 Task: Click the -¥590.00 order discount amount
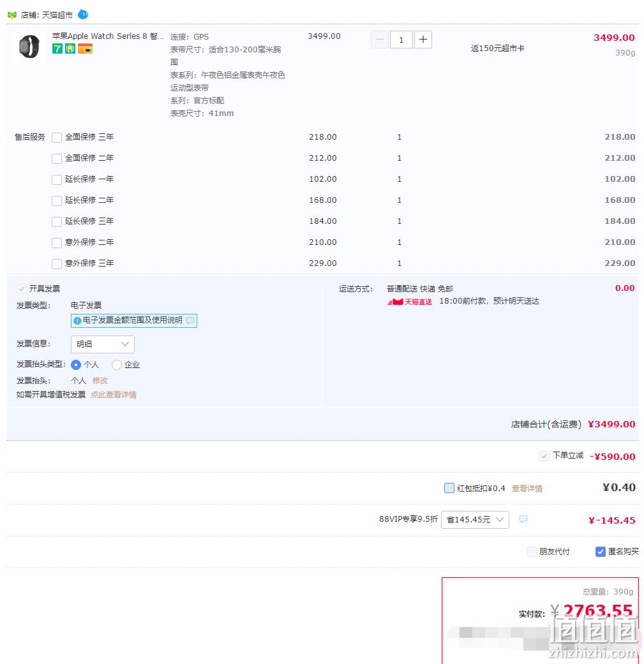(612, 457)
